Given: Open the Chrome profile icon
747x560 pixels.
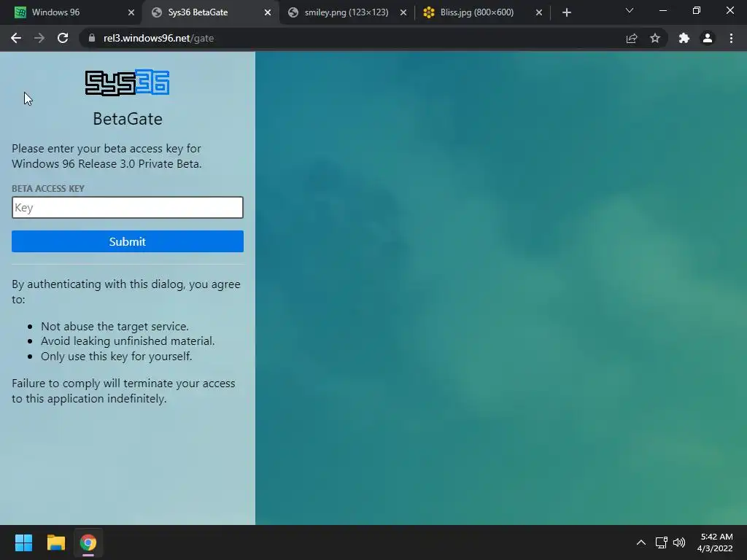Looking at the screenshot, I should [x=708, y=38].
